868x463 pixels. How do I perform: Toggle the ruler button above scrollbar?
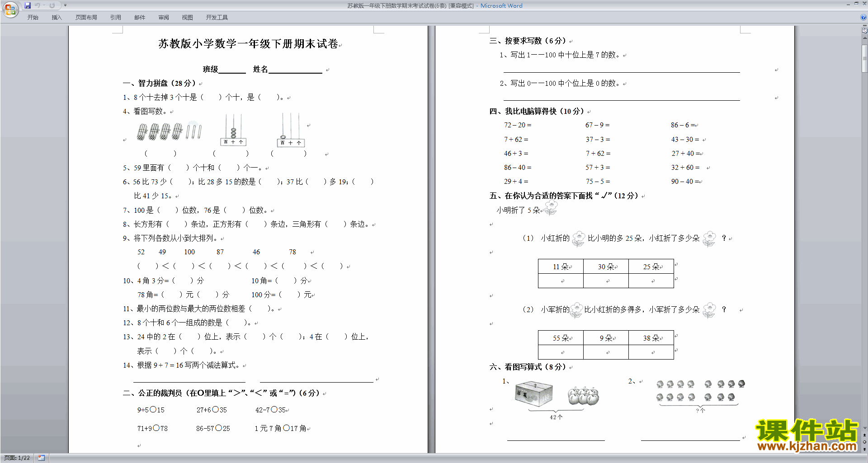click(865, 30)
